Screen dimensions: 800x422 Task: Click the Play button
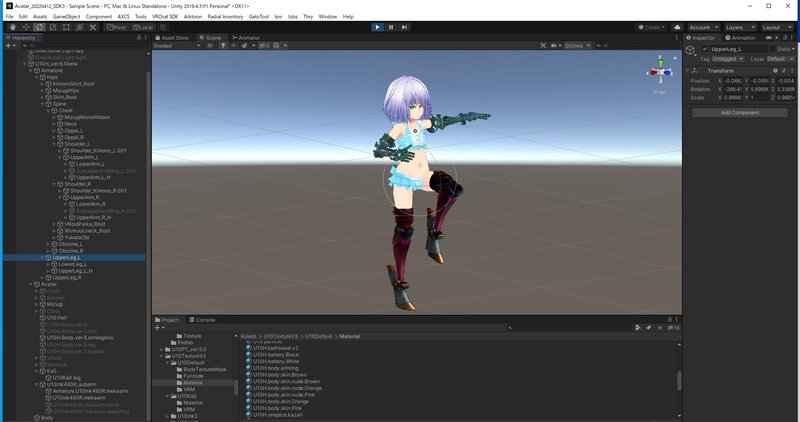[x=377, y=27]
